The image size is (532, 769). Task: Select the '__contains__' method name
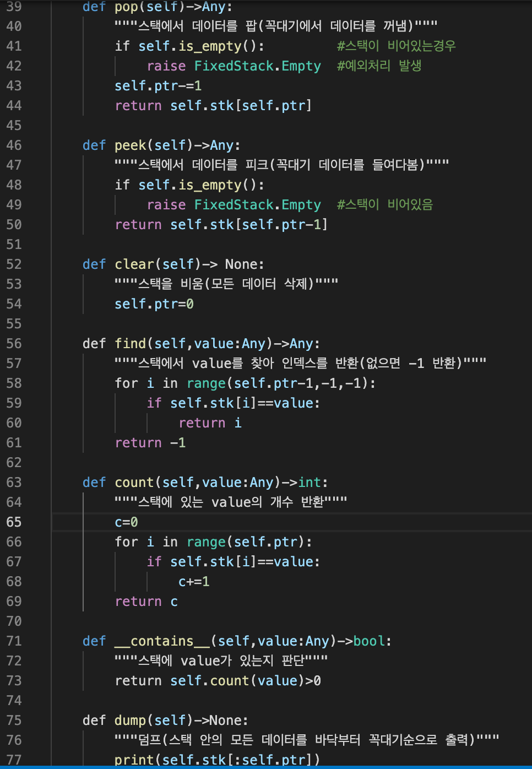(162, 641)
